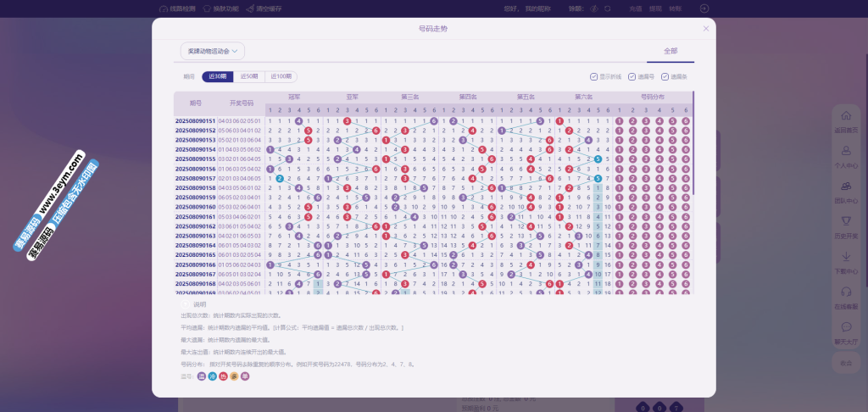
Task: Collapse sidebar with the 收合 button
Action: tap(846, 363)
